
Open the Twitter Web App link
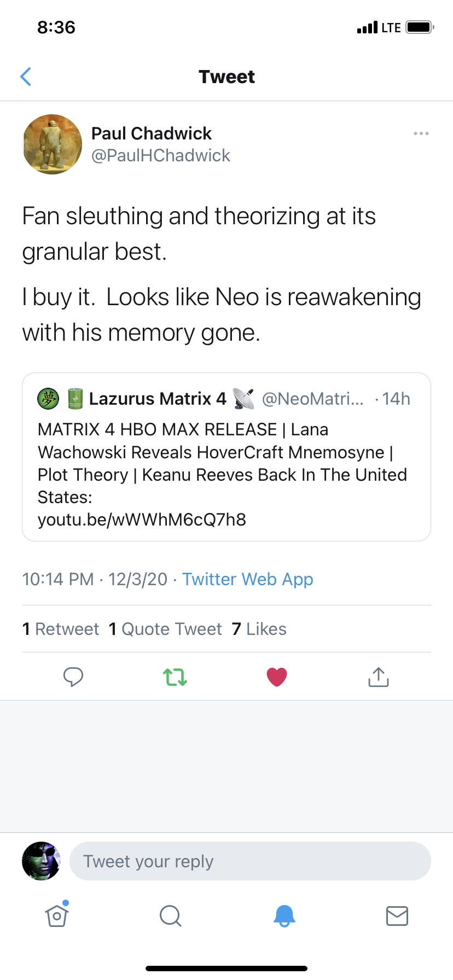pos(247,579)
